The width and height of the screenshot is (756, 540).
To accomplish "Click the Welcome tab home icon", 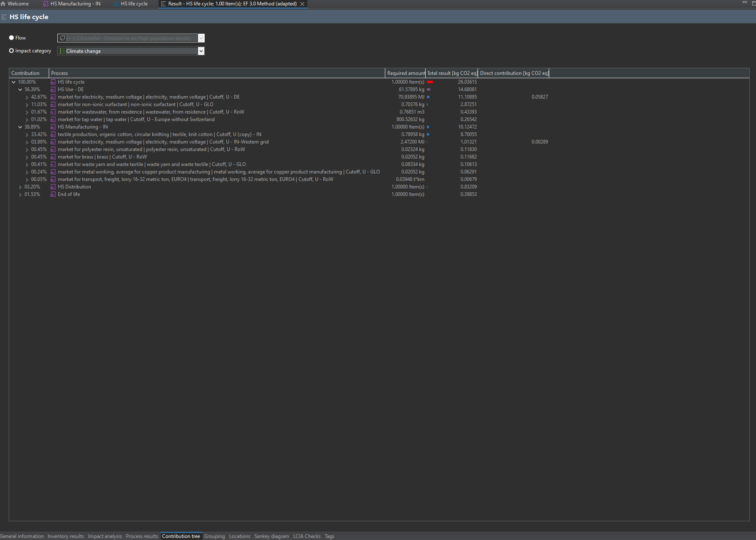I will 3,4.
